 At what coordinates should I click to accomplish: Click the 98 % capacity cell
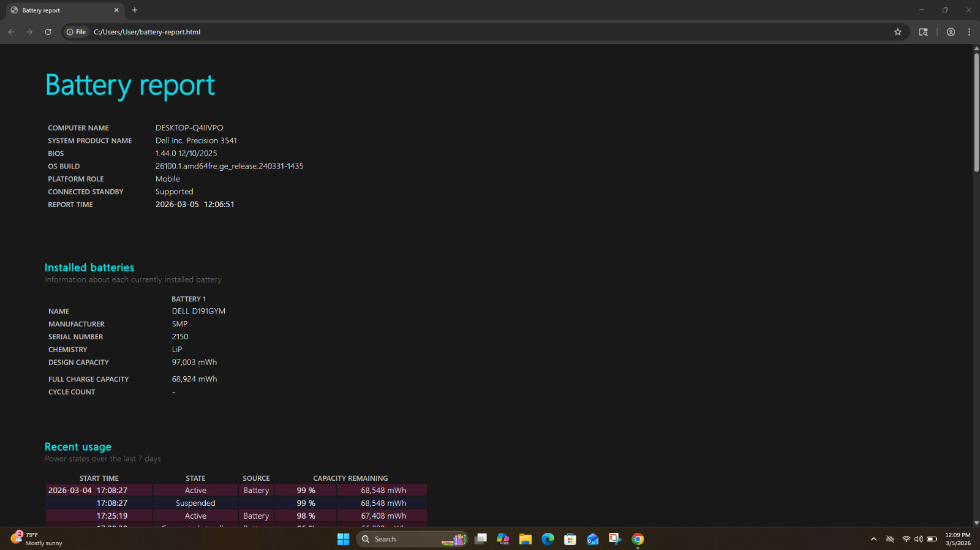tap(306, 516)
